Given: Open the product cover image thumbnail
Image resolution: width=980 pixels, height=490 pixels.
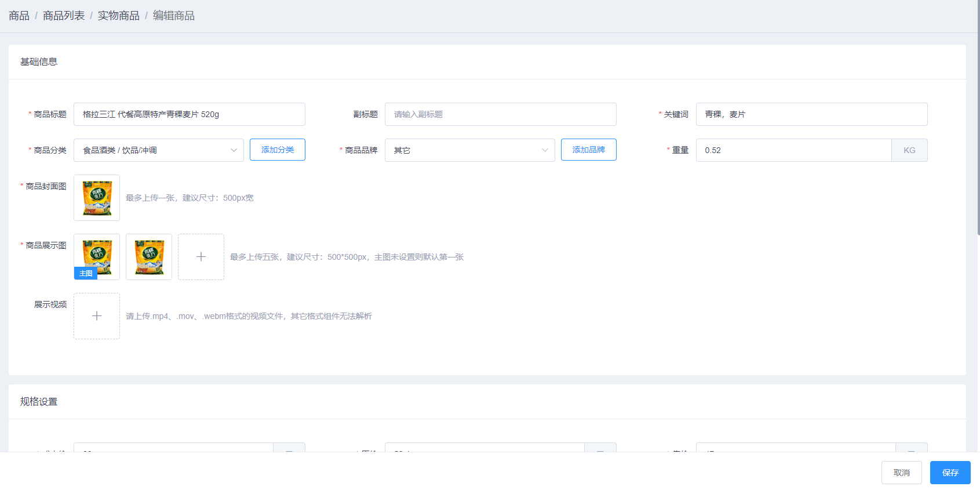Looking at the screenshot, I should pos(97,198).
